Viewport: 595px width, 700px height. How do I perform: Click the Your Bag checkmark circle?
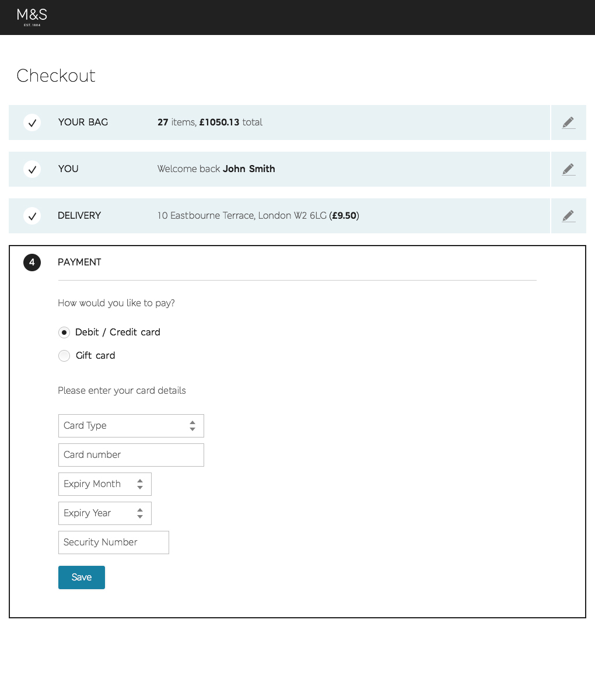click(x=32, y=123)
